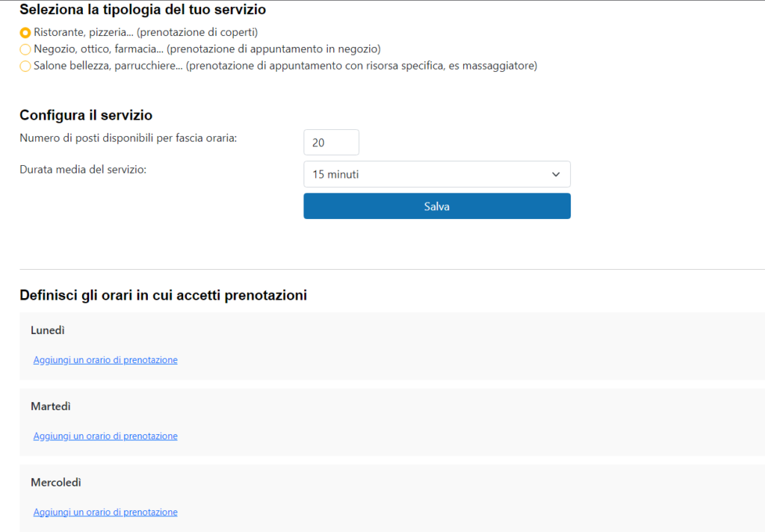Viewport: 765px width, 532px height.
Task: Click the Martedì day heading
Action: coord(51,406)
